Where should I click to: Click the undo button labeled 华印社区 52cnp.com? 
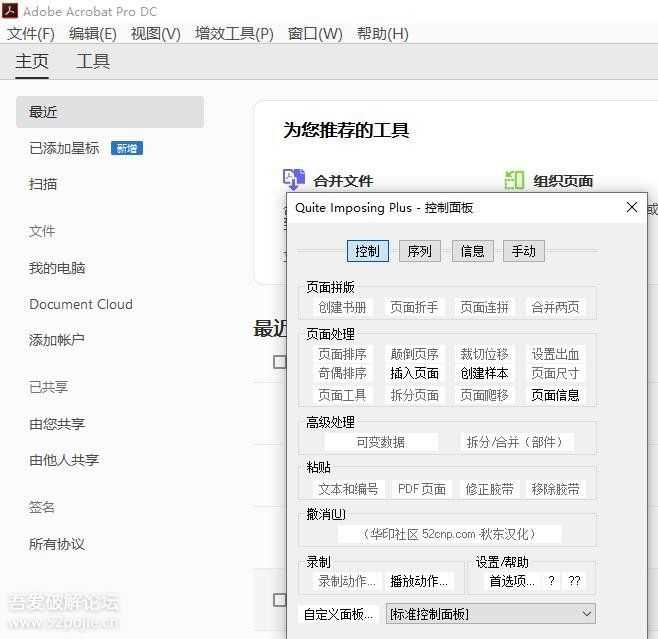click(449, 534)
